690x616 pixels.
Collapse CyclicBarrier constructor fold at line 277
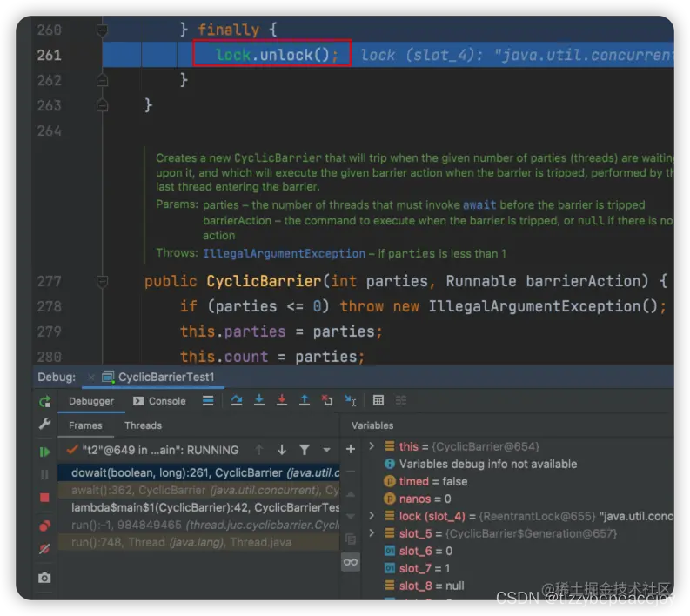click(102, 281)
